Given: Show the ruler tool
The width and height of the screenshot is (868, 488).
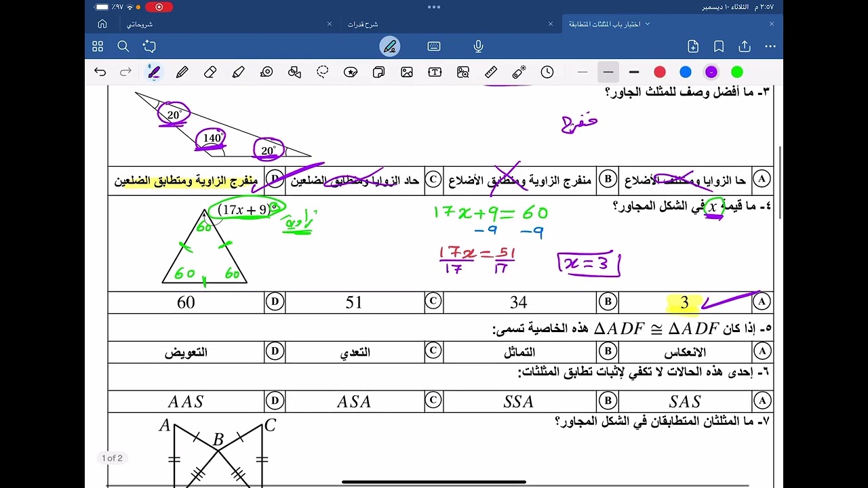Looking at the screenshot, I should pos(491,72).
